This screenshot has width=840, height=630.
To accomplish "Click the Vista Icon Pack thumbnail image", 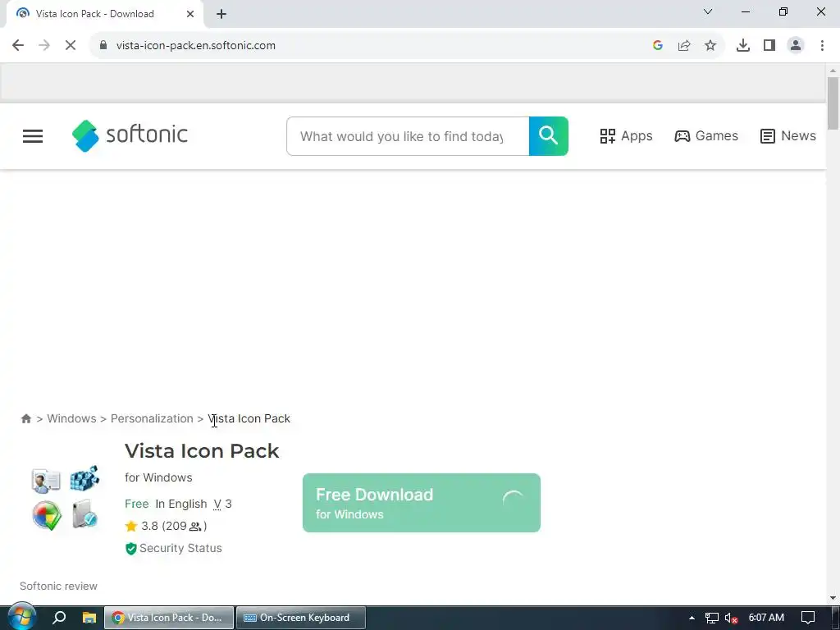I will click(x=66, y=497).
